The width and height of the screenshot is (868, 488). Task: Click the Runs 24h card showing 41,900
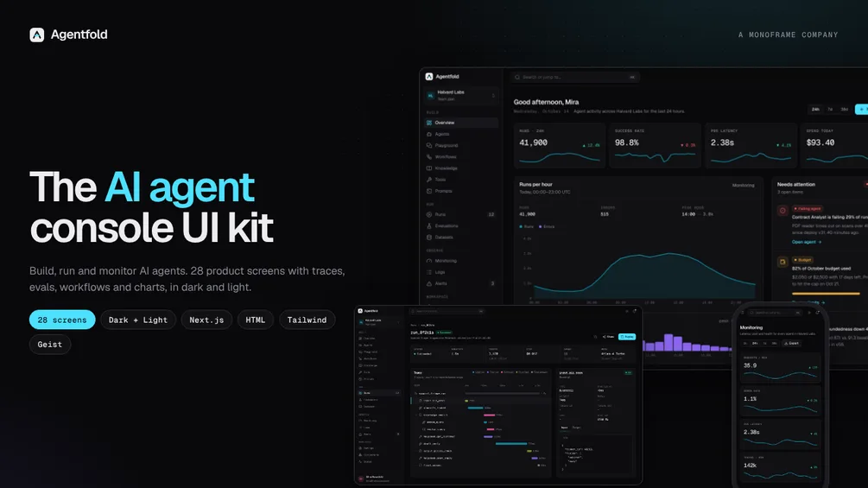pyautogui.click(x=560, y=145)
